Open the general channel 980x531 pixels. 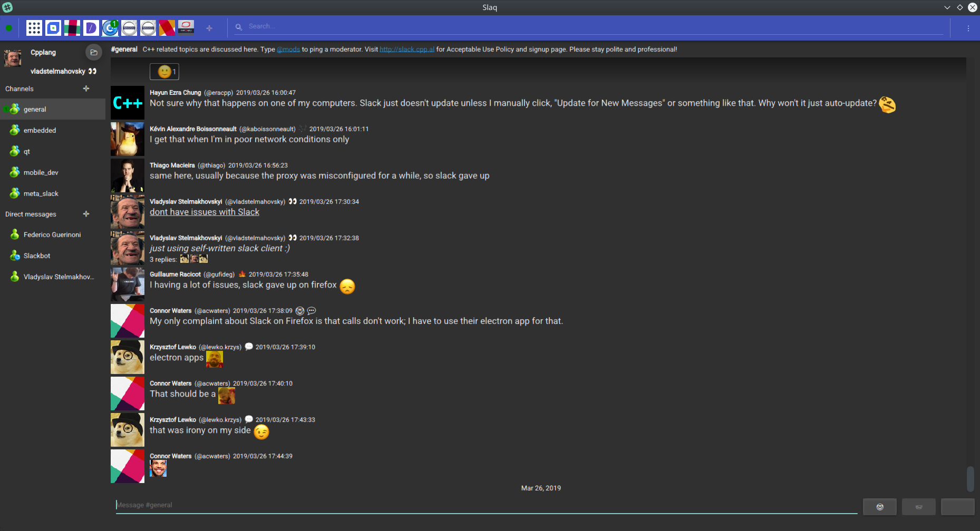[53, 109]
